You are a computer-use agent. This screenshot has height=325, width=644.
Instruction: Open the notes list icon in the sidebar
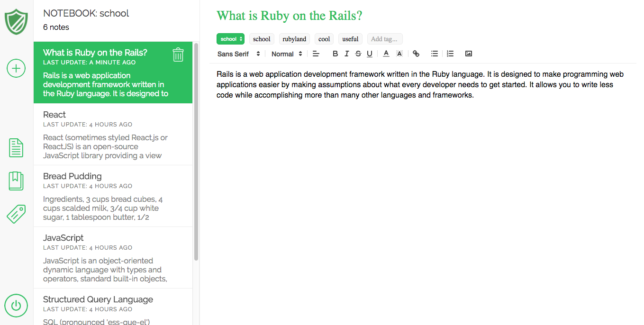tap(16, 148)
